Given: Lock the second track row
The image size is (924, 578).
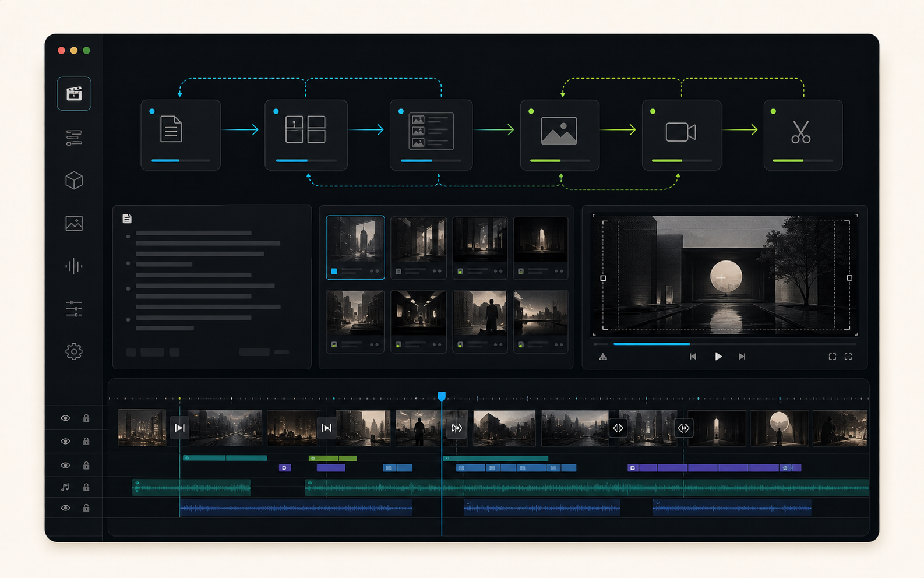Looking at the screenshot, I should point(86,442).
